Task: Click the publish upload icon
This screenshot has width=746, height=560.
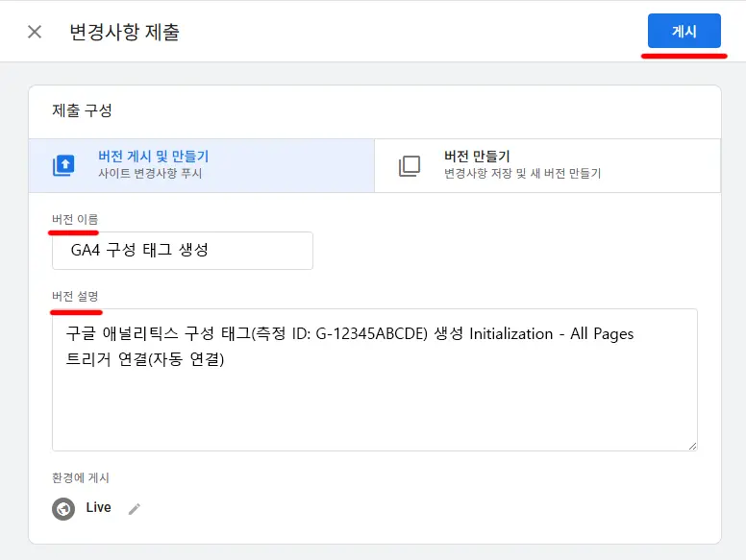Action: [63, 165]
